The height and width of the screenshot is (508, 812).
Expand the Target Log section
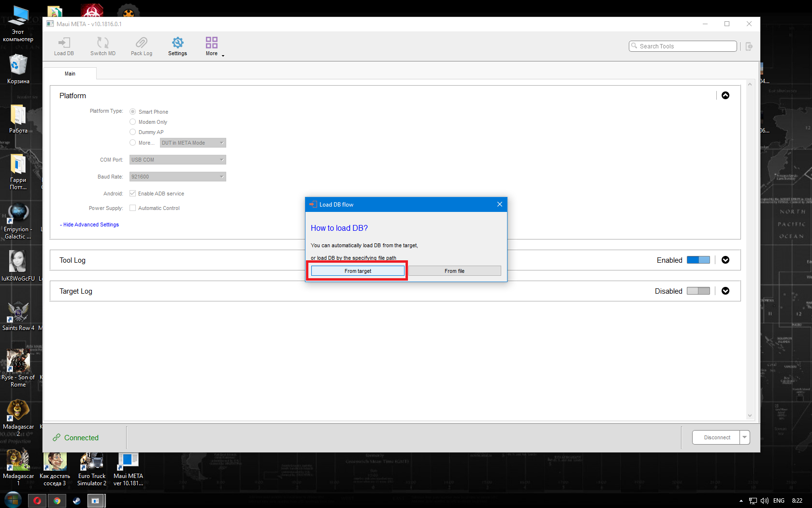[725, 291]
